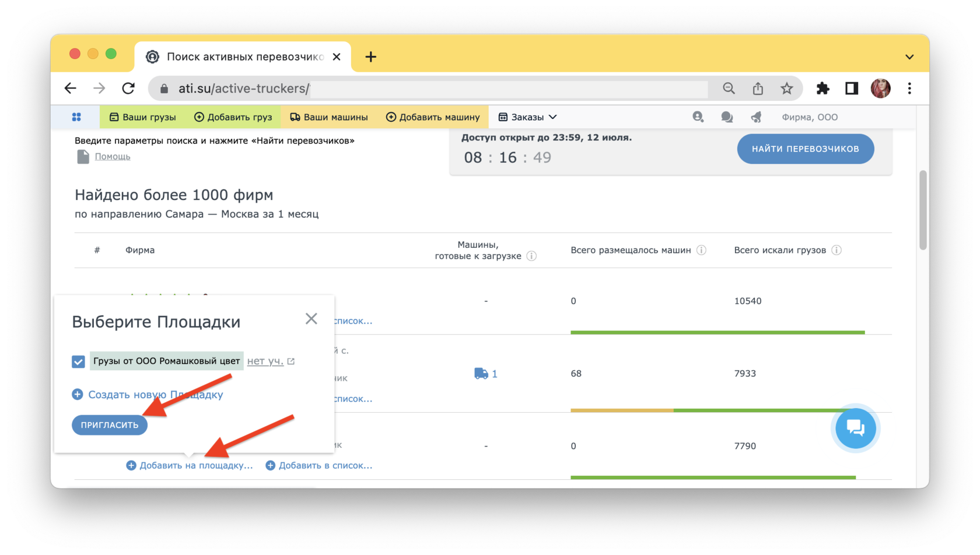Share this page via share icon
Screen dimensions: 980x555
click(x=758, y=89)
